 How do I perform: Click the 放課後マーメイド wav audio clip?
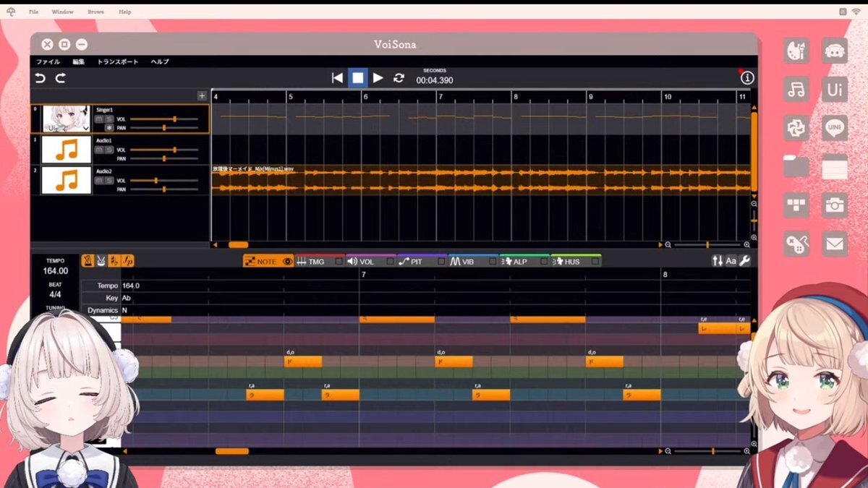481,180
